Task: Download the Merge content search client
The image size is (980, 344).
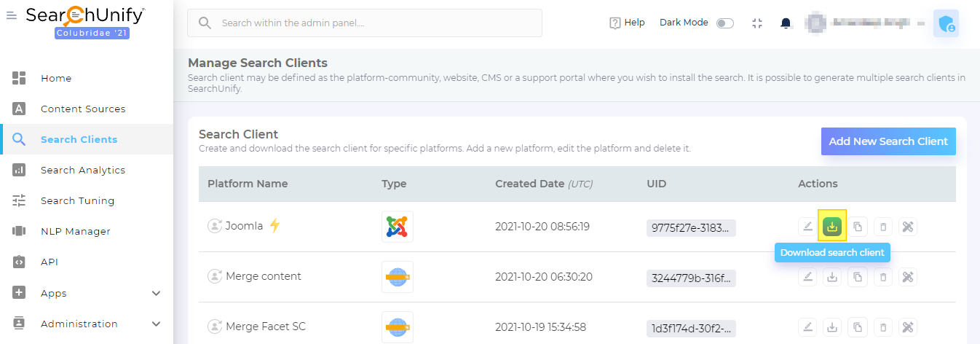Action: 832,277
